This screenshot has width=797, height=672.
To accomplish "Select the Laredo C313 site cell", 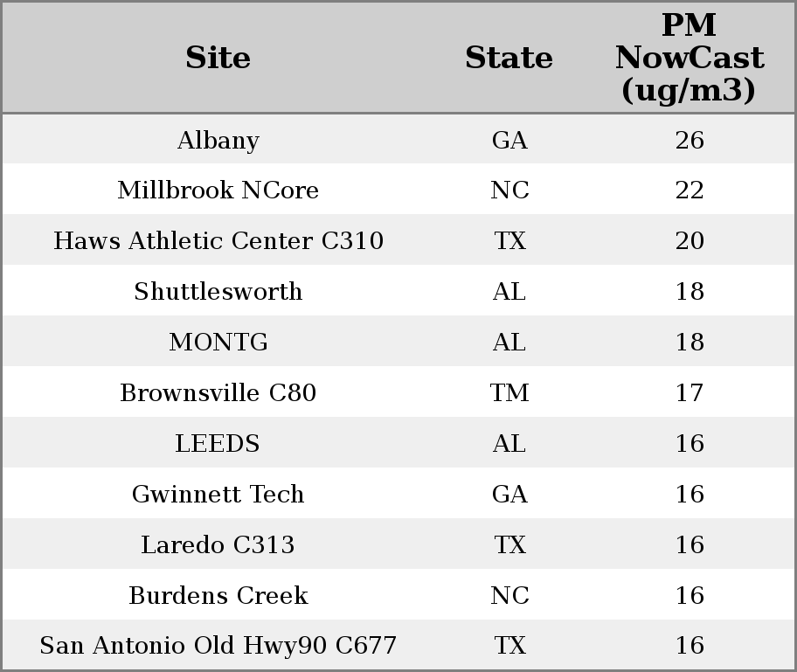I will 218,544.
